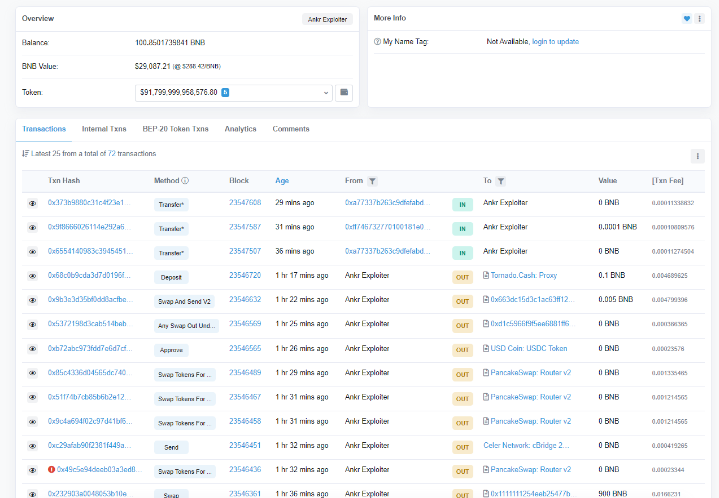The width and height of the screenshot is (719, 498).
Task: Expand the Token holdings dropdown
Action: tap(326, 92)
